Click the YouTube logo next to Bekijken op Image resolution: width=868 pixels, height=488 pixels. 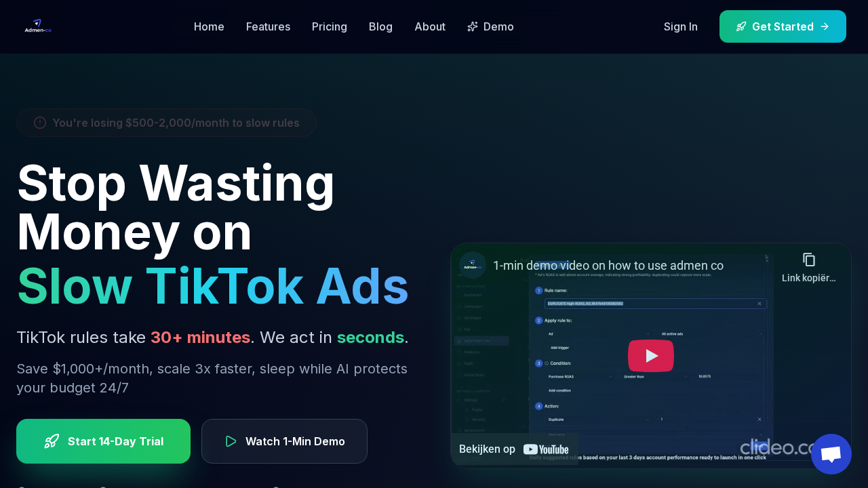[x=546, y=449]
